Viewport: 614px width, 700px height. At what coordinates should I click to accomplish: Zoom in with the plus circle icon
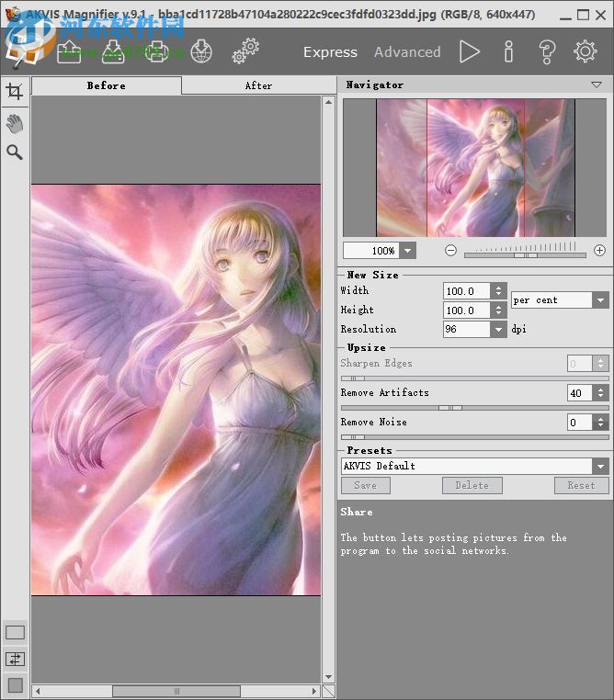point(599,251)
